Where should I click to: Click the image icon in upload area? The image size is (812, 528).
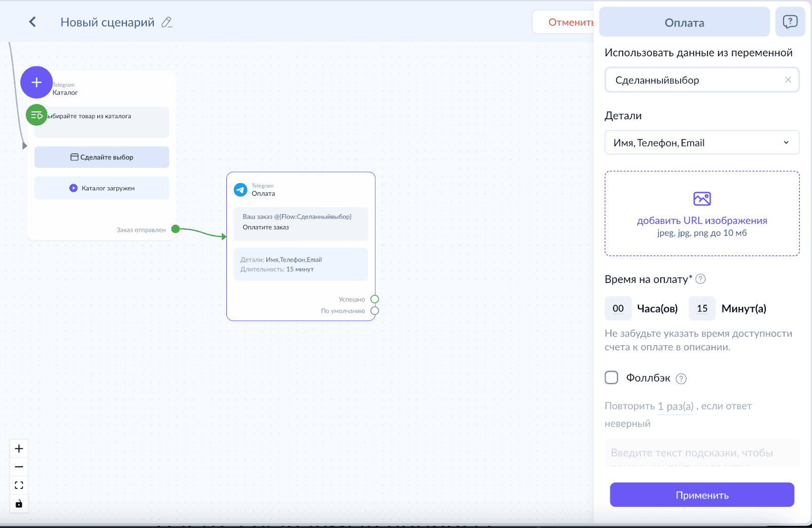tap(702, 198)
